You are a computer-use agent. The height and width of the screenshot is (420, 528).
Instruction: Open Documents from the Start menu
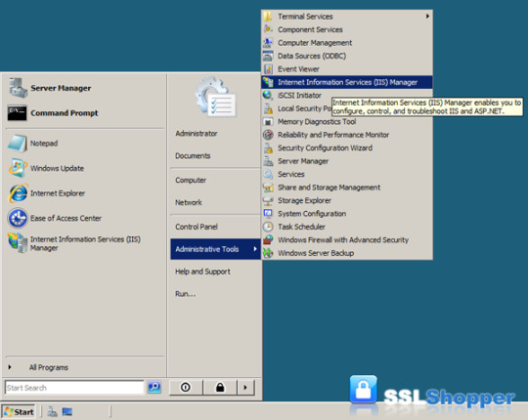pyautogui.click(x=193, y=155)
